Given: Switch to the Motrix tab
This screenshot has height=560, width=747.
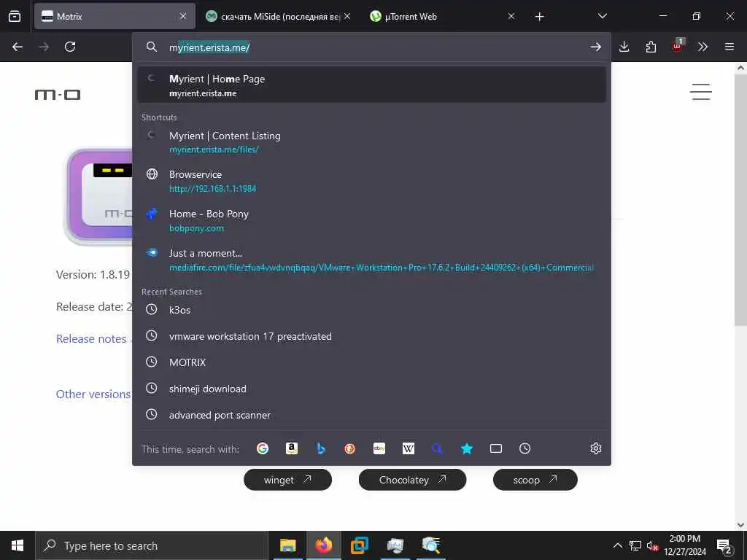Looking at the screenshot, I should tap(115, 17).
